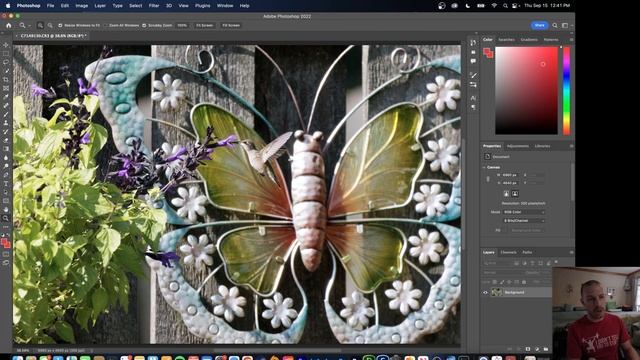Image resolution: width=640 pixels, height=360 pixels.
Task: Set canvas to portrait orientation
Action: pyautogui.click(x=506, y=194)
